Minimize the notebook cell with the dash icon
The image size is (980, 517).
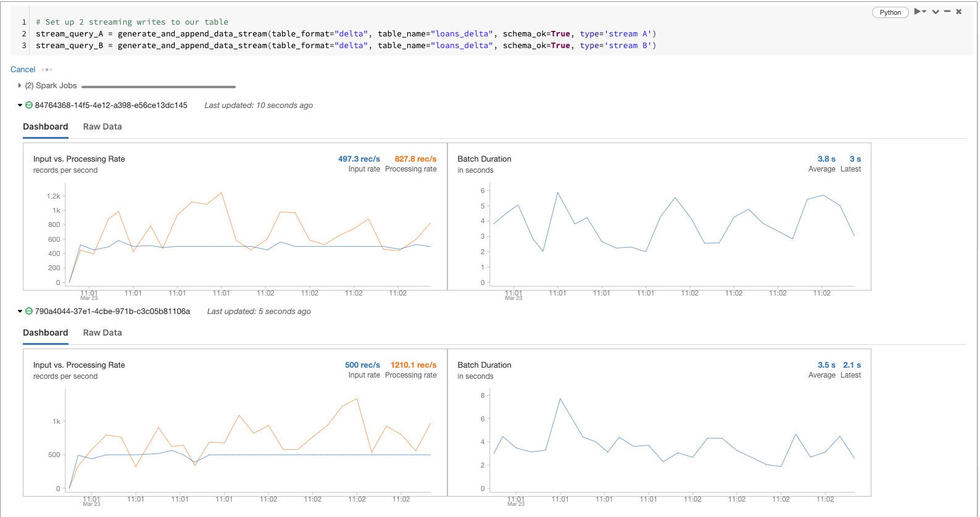tap(947, 11)
